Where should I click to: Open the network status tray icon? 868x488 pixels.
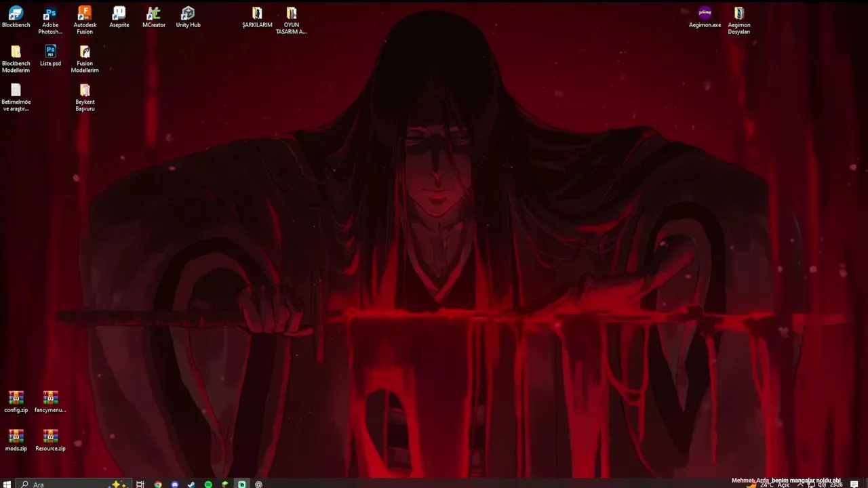pos(811,485)
